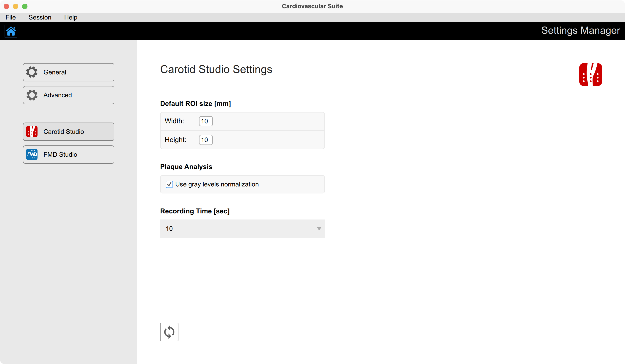Screen dimensions: 625x364
Task: Click the Recording Time dropdown arrow
Action: 319,228
